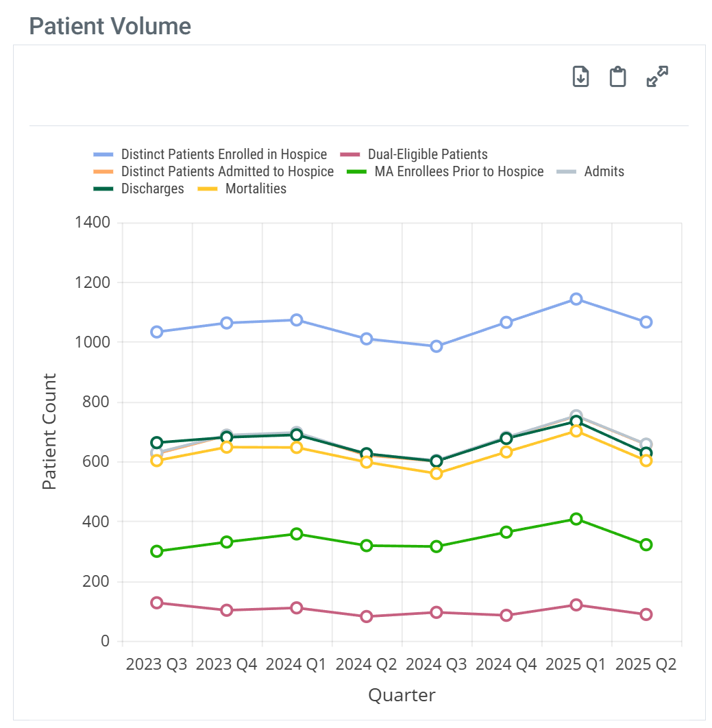Expand chart to full screen
Image resolution: width=712 pixels, height=728 pixels.
pyautogui.click(x=657, y=77)
